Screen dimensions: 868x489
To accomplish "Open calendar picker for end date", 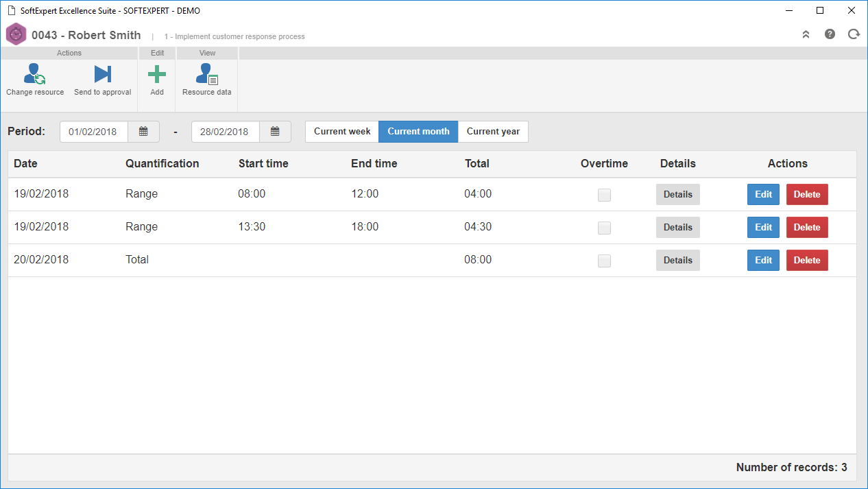I will (275, 132).
